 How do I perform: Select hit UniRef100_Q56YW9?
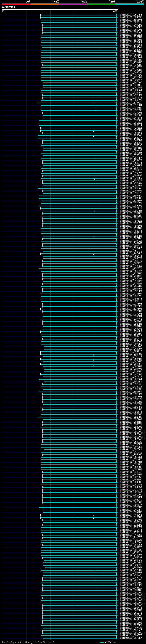click(131, 286)
